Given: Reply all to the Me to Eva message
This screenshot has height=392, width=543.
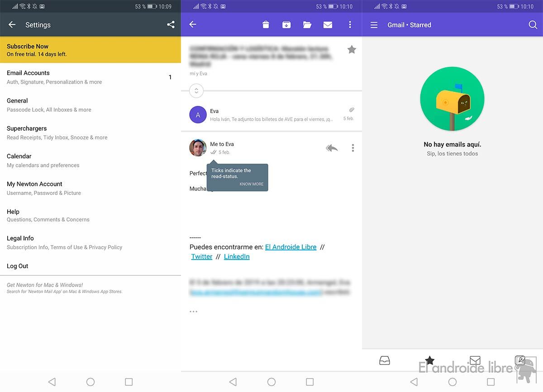Looking at the screenshot, I should 332,148.
